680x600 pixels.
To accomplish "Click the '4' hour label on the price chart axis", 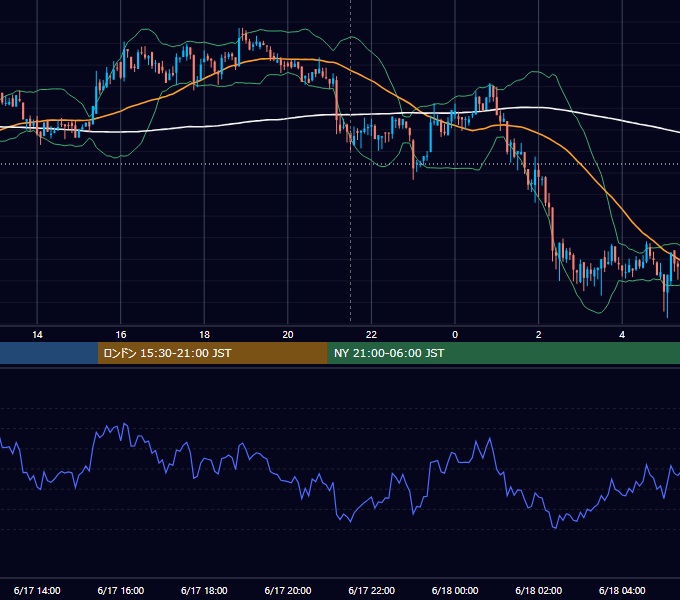I will pyautogui.click(x=622, y=335).
